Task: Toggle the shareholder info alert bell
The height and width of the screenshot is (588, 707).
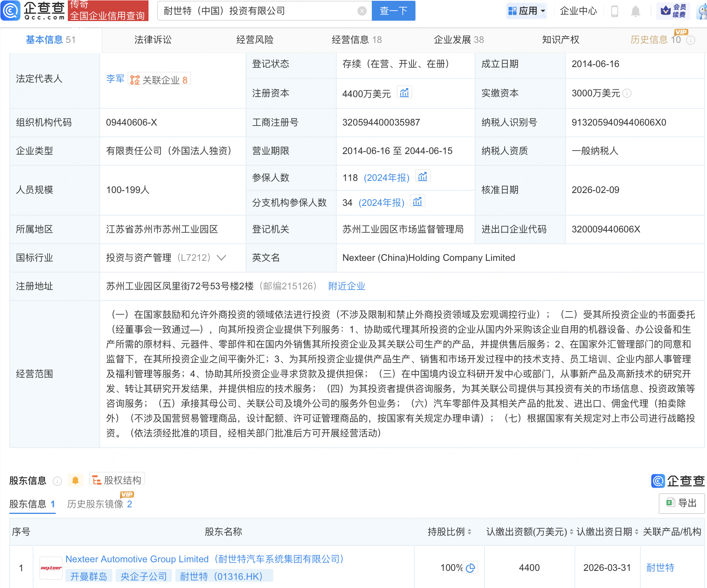Action: pyautogui.click(x=76, y=480)
